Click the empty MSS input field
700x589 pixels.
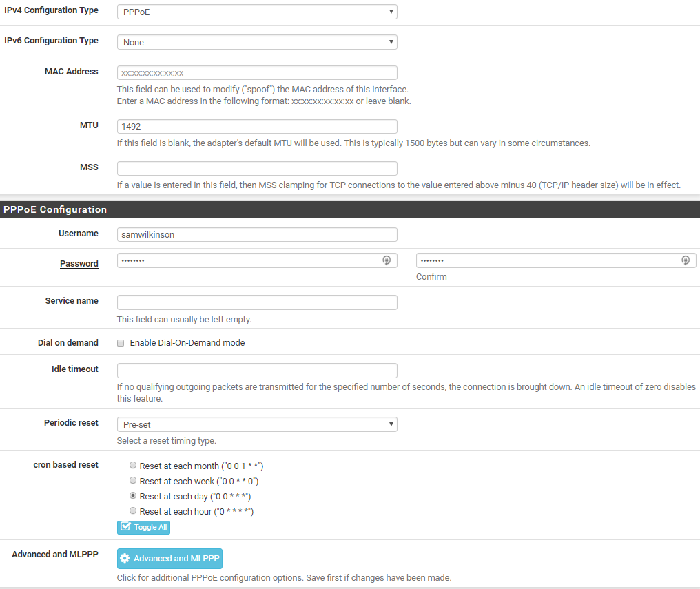(x=257, y=169)
